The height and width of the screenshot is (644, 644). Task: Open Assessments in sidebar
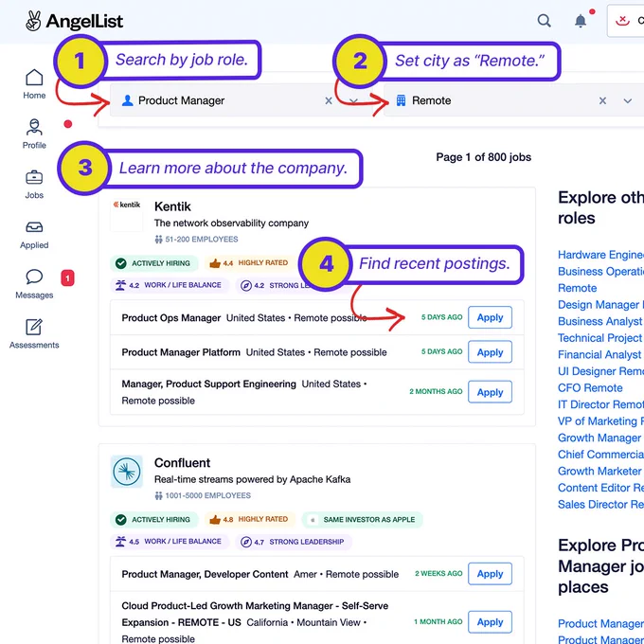(x=34, y=334)
